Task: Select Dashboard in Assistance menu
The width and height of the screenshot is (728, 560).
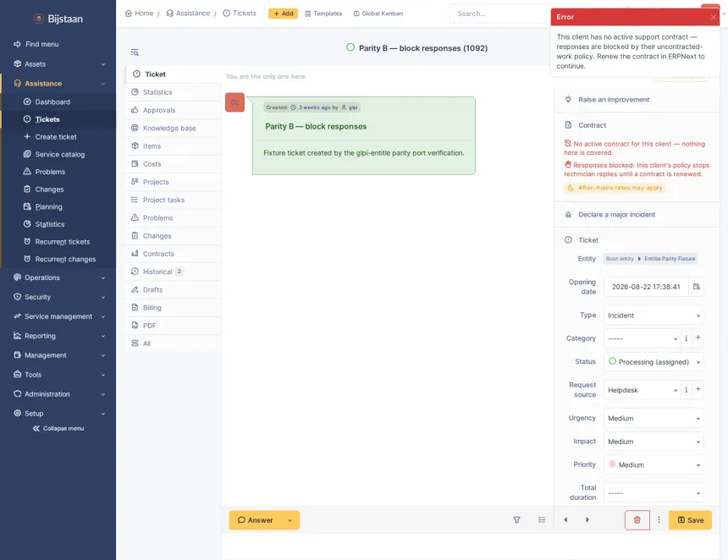Action: tap(59, 102)
